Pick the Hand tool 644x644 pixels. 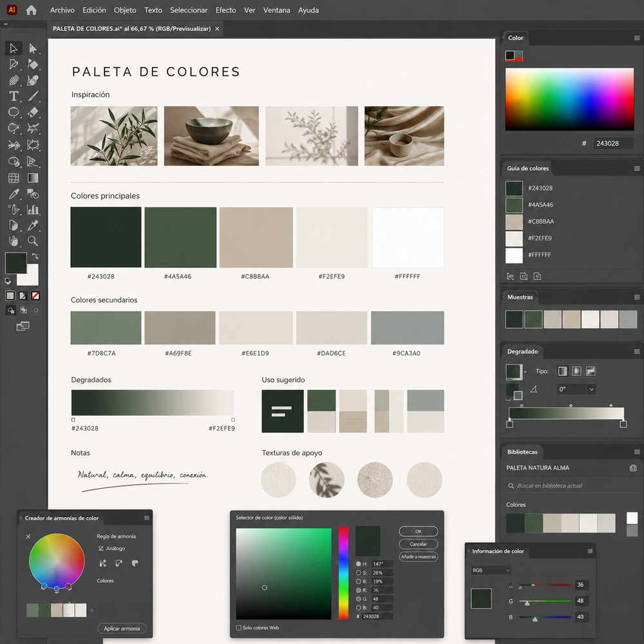click(x=14, y=241)
